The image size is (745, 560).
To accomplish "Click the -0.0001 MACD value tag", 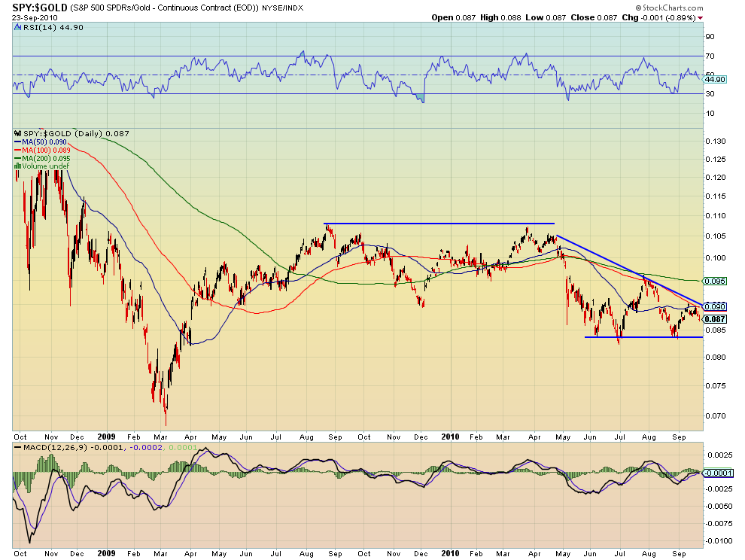I will click(716, 473).
